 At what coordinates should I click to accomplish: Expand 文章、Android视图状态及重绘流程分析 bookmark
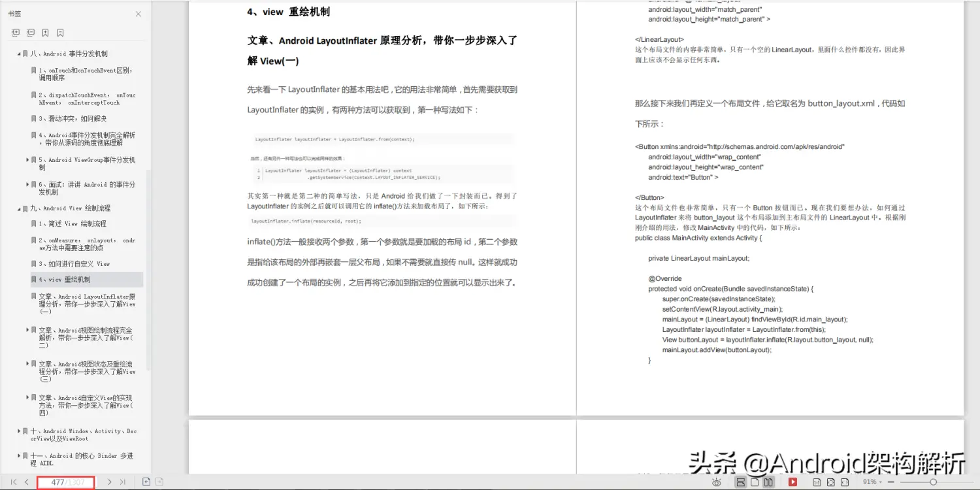(x=27, y=364)
